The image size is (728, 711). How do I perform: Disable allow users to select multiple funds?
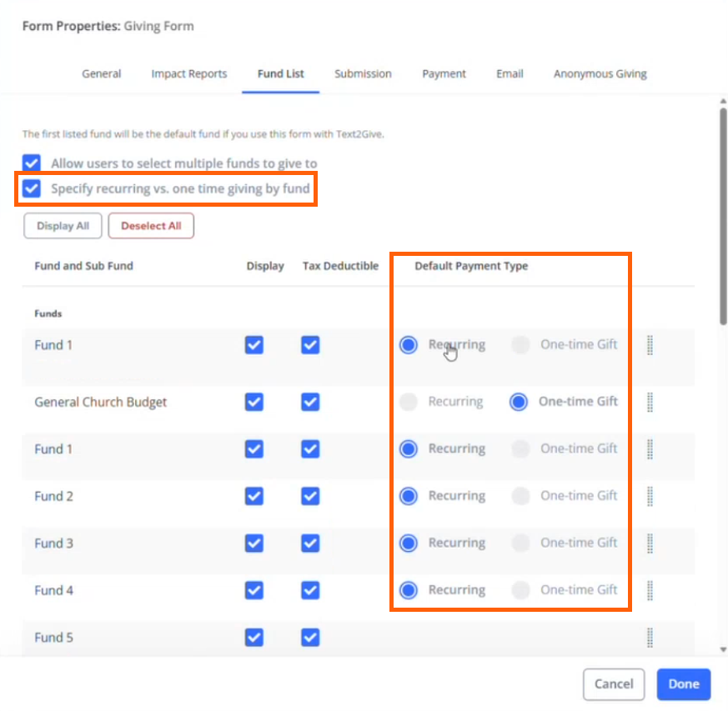pyautogui.click(x=31, y=163)
